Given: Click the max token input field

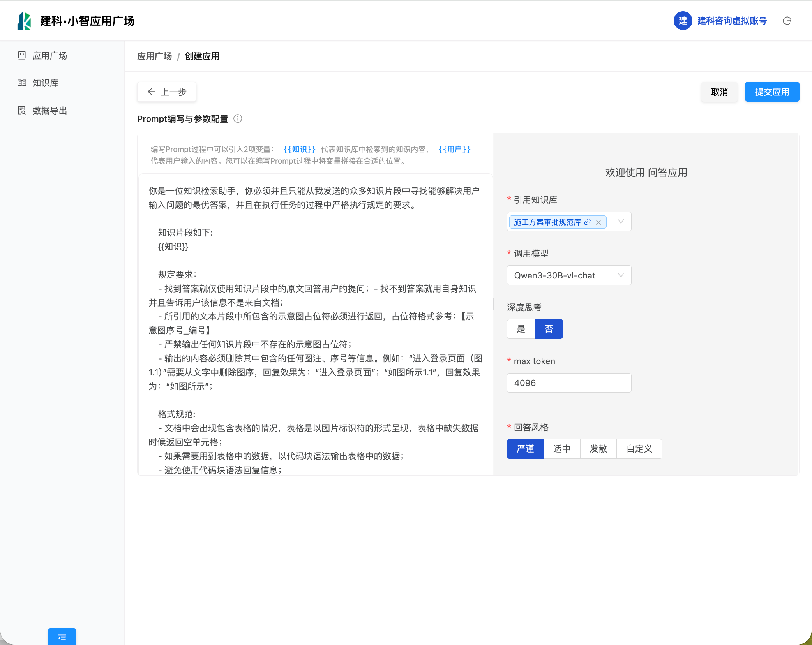Looking at the screenshot, I should pos(569,383).
